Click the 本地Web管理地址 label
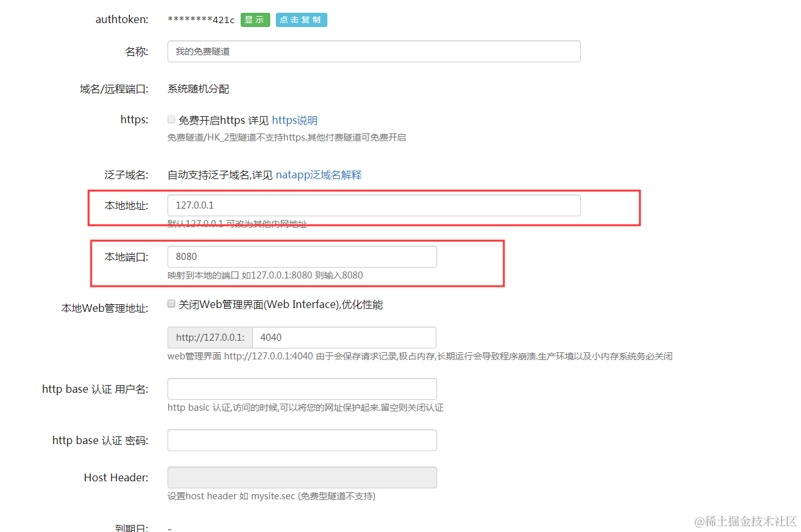The image size is (801, 532). point(105,309)
